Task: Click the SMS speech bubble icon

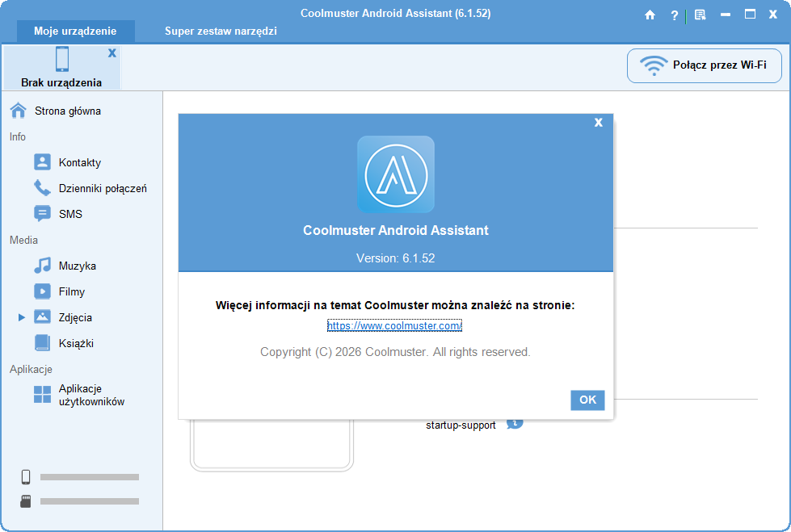Action: pyautogui.click(x=42, y=214)
